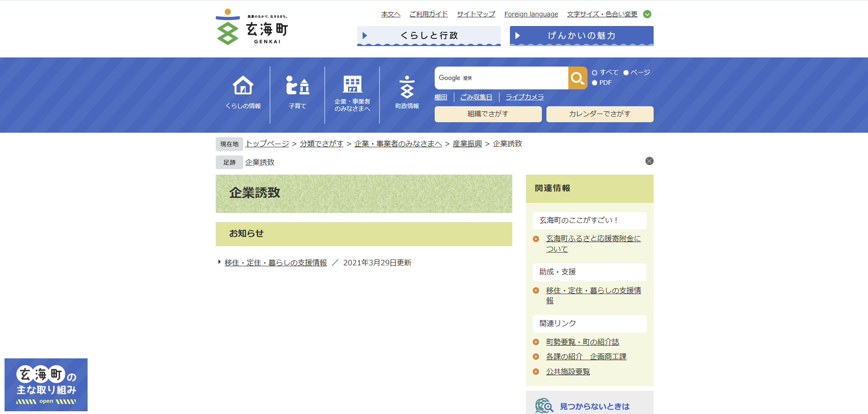Open サイトマップ link
The height and width of the screenshot is (414, 868).
(476, 14)
